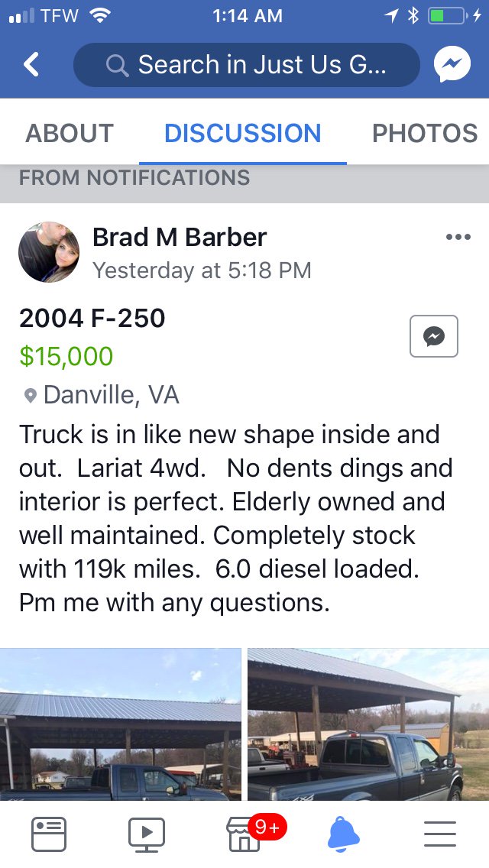Select the Discussion tab
The width and height of the screenshot is (489, 868).
tap(243, 133)
